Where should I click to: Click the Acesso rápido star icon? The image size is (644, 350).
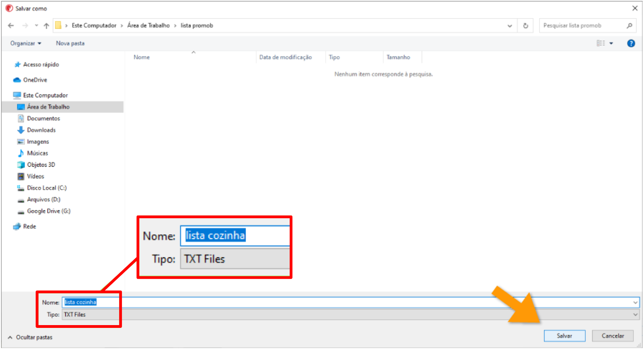pos(17,65)
